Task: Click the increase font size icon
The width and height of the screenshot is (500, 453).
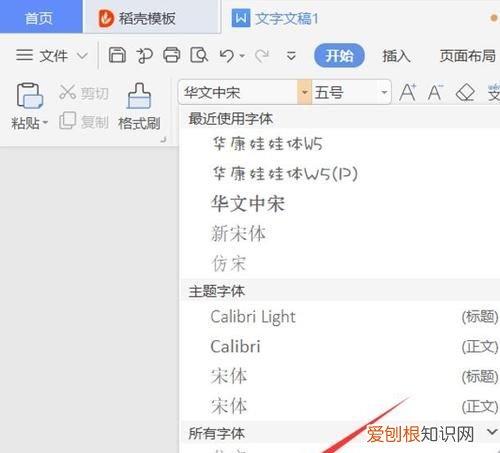Action: (x=408, y=92)
